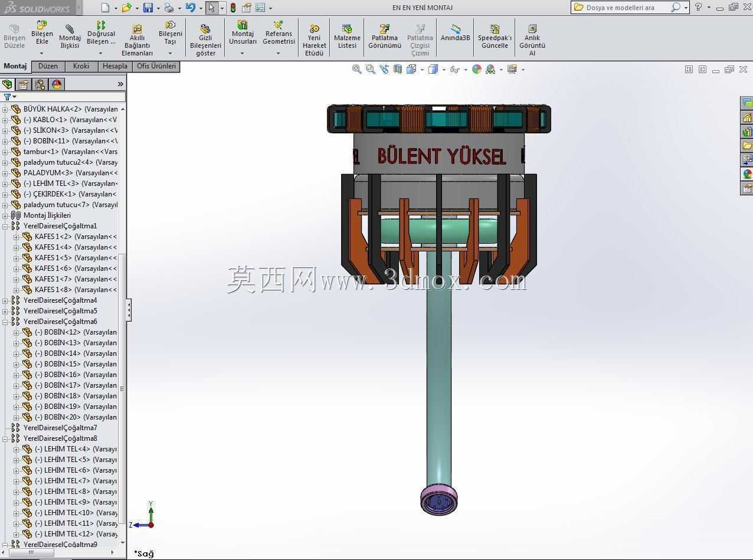Switch to the Kroki tab
The image size is (753, 560).
(x=81, y=66)
